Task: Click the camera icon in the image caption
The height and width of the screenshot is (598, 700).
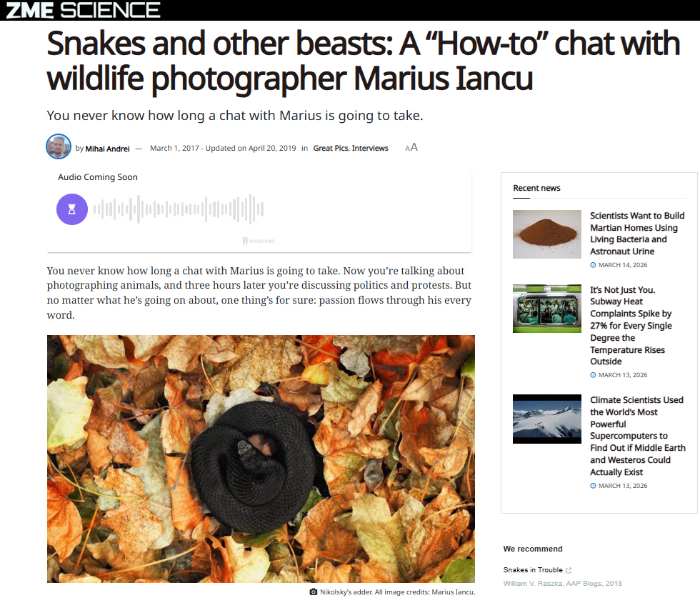Action: tap(314, 592)
